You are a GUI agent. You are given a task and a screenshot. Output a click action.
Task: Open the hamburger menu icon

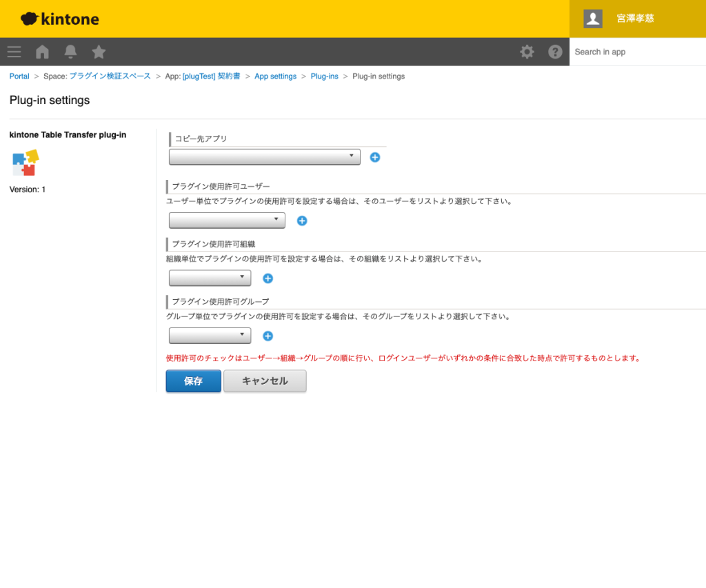[14, 52]
